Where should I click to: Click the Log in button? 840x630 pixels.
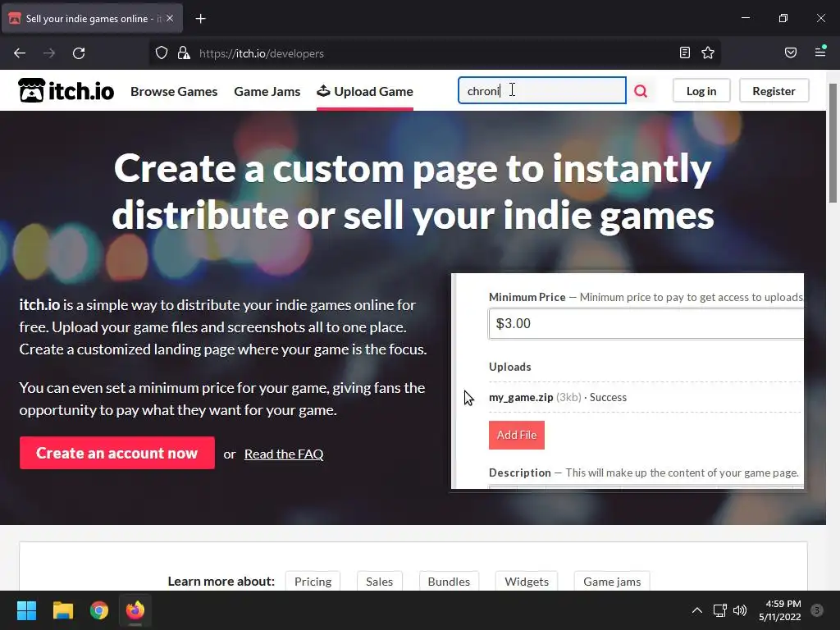point(701,91)
